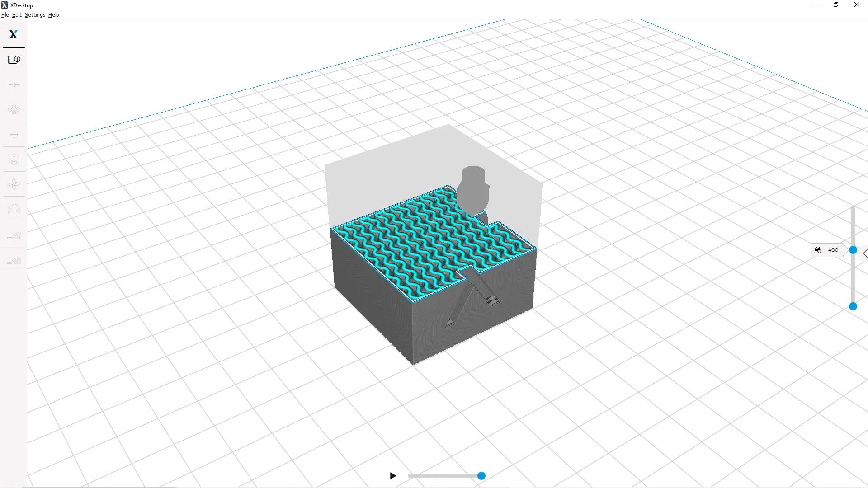
Task: Select the transform tool with curved arrows
Action: 14,184
